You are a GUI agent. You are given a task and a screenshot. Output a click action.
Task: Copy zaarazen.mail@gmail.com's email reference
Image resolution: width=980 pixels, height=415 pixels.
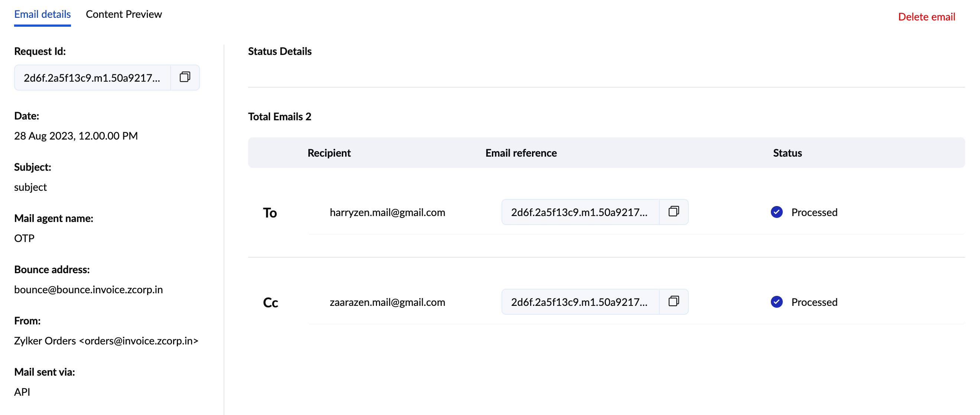pos(674,301)
